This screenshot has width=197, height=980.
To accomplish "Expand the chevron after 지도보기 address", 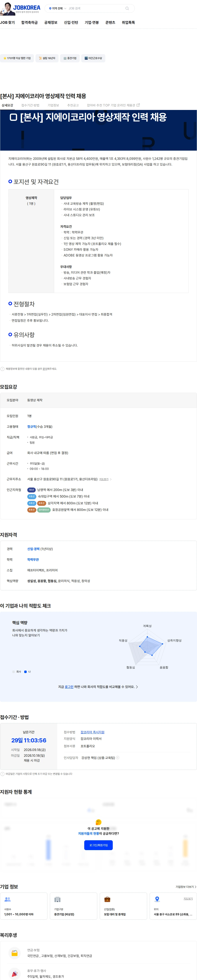I will pyautogui.click(x=111, y=479).
